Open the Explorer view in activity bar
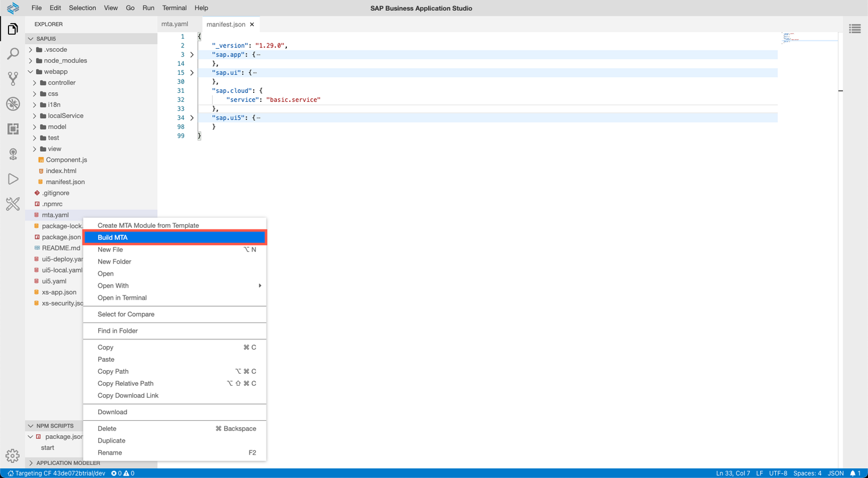The width and height of the screenshot is (868, 478). [x=13, y=30]
